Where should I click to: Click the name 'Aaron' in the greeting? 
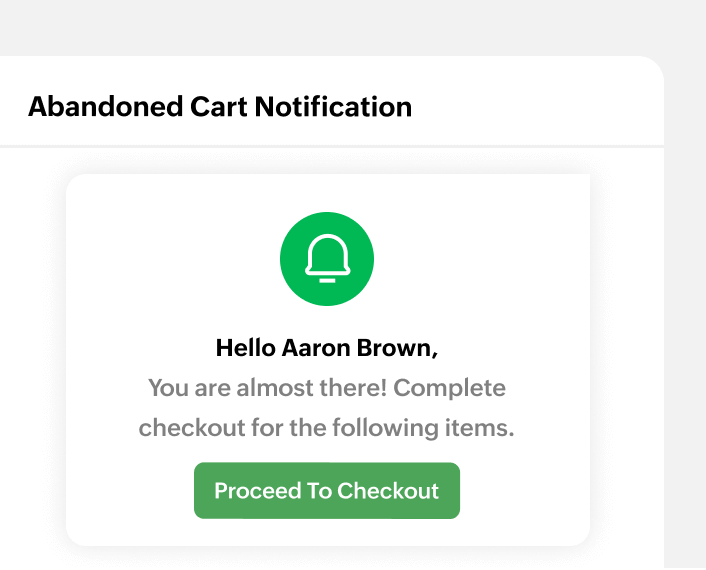tap(313, 349)
